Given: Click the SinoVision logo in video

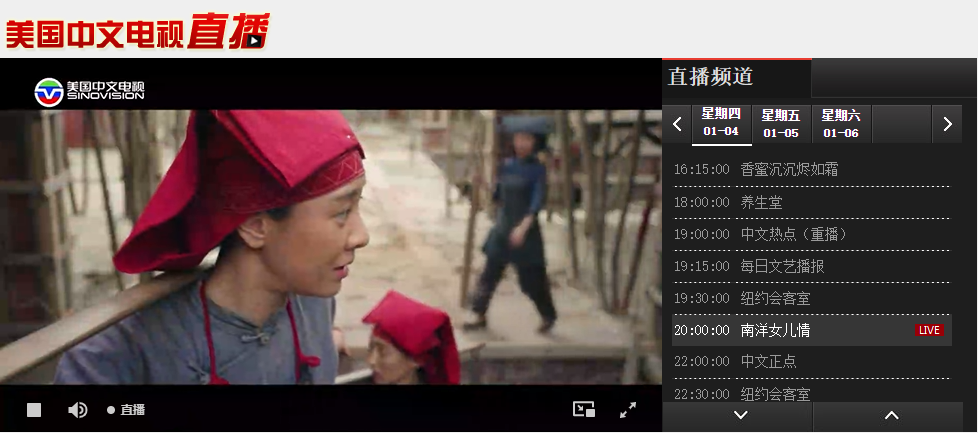Looking at the screenshot, I should click(90, 91).
